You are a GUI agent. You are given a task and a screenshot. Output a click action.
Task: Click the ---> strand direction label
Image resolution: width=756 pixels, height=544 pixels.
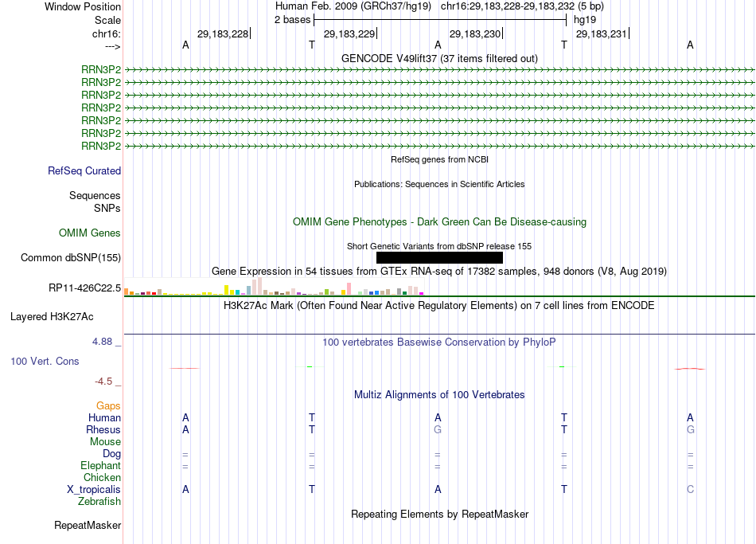point(112,46)
